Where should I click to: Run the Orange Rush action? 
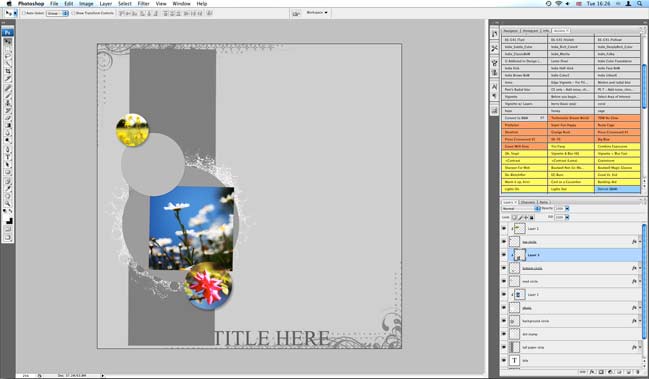pos(571,132)
